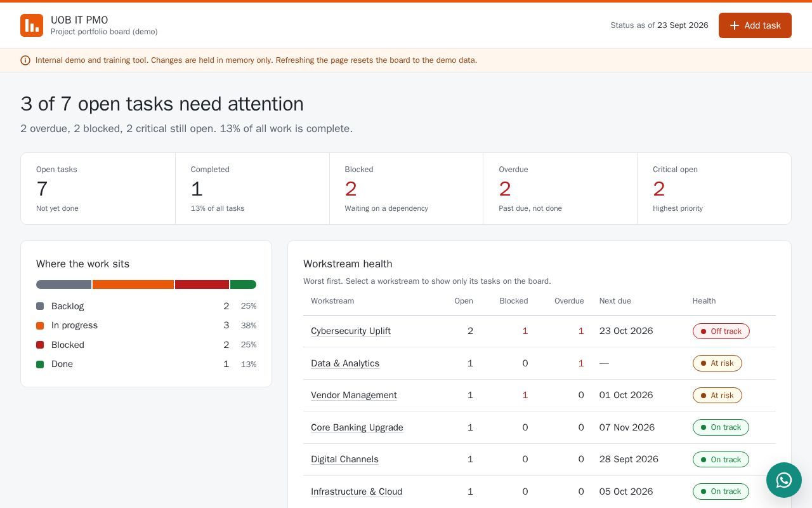The width and height of the screenshot is (812, 508).
Task: Click the Blocked legend color square
Action: pos(40,345)
